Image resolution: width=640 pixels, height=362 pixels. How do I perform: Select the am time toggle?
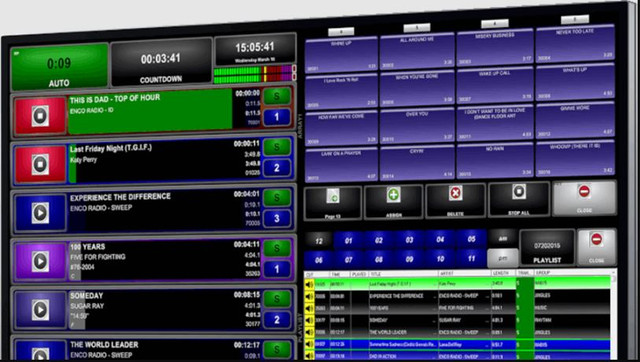502,239
